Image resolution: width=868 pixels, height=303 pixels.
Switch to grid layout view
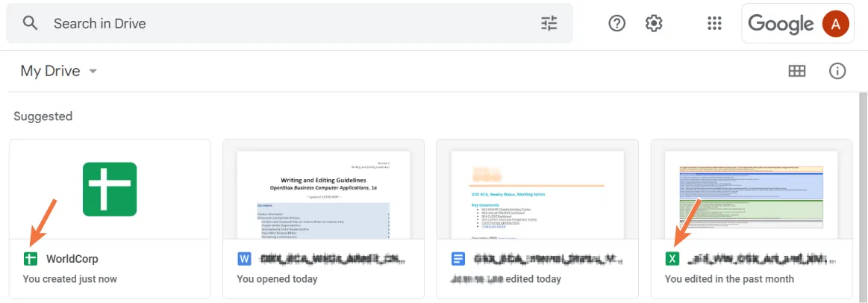pos(797,71)
